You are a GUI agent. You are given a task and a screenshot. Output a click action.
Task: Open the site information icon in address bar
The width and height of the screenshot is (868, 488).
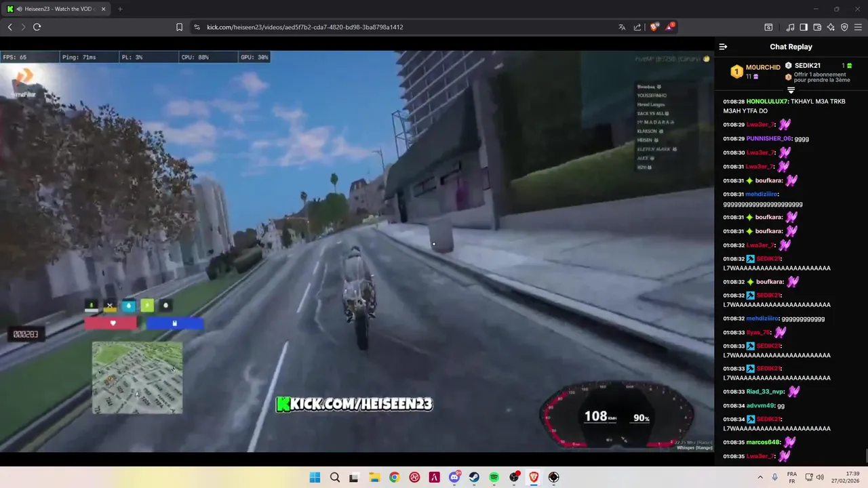coord(197,27)
